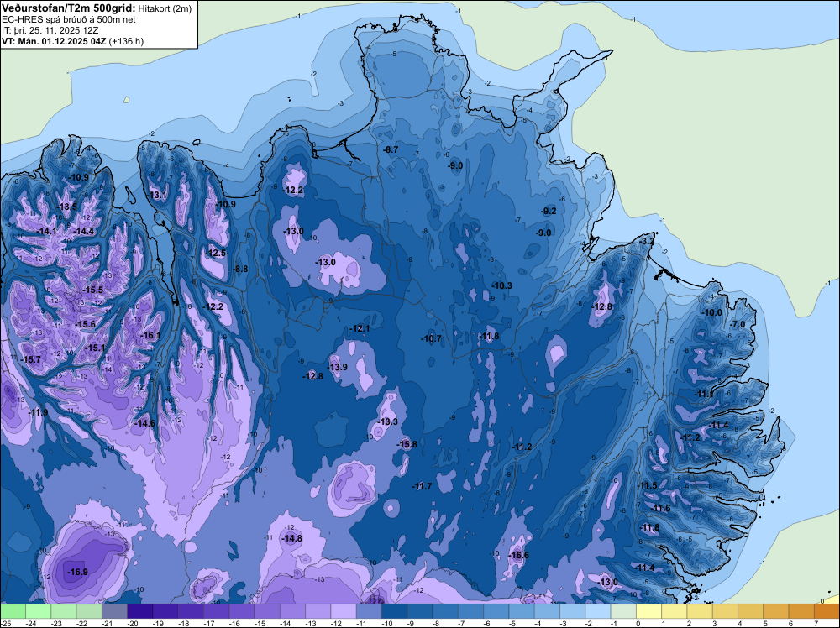Select the -12.1 temperature label
The image size is (840, 628).
(x=360, y=328)
